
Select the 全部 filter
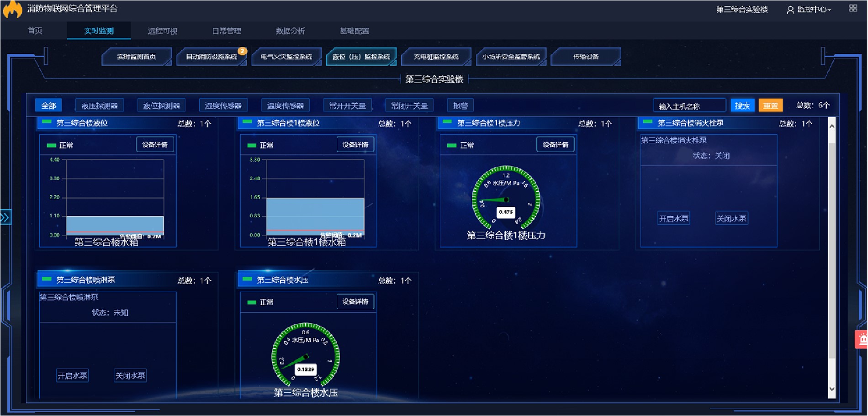[48, 105]
